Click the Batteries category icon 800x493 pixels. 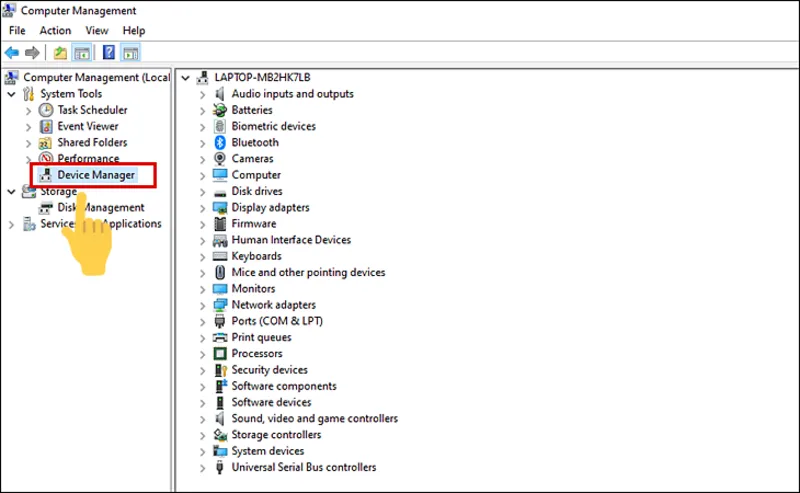[x=220, y=110]
